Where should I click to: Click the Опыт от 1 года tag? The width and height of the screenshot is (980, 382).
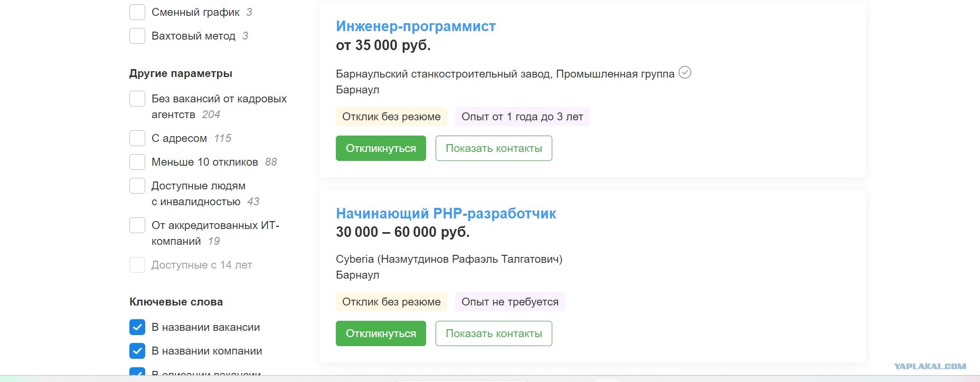tap(522, 117)
